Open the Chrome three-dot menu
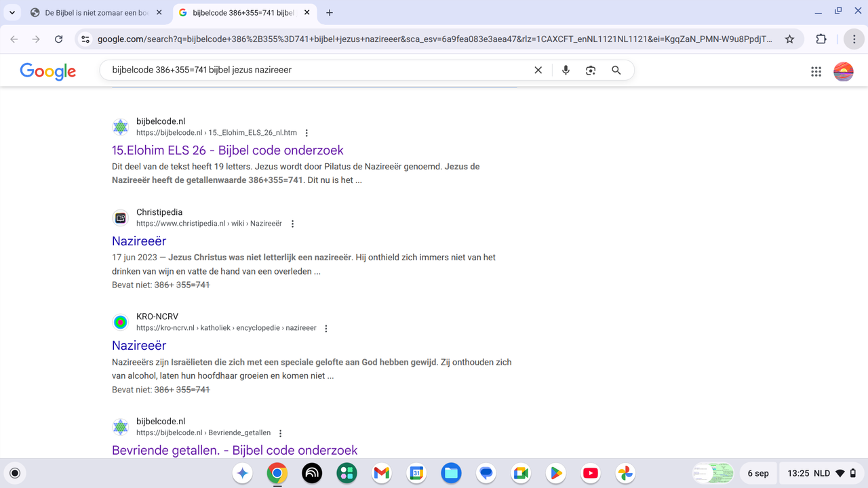The image size is (868, 488). coord(854,39)
